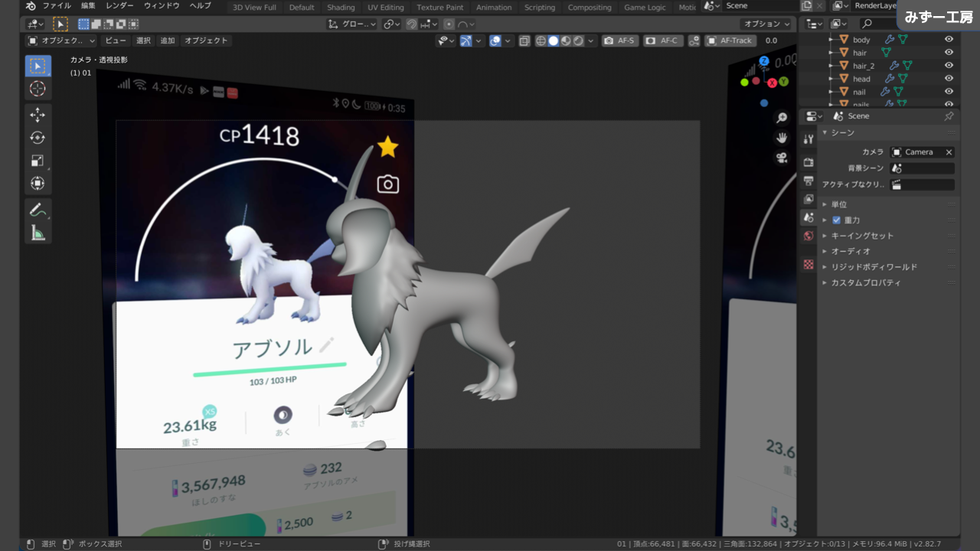Pin the properties editor context
Viewport: 980px width, 551px height.
click(x=949, y=116)
